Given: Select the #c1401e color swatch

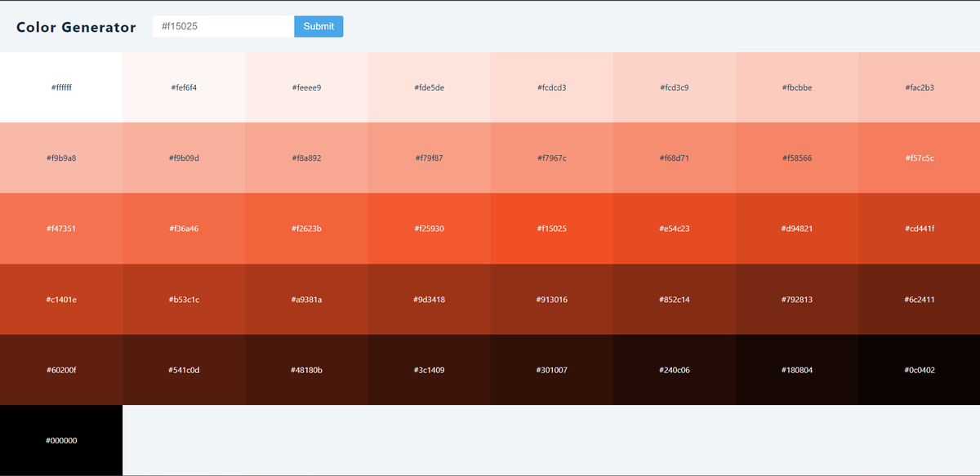Looking at the screenshot, I should coord(61,299).
